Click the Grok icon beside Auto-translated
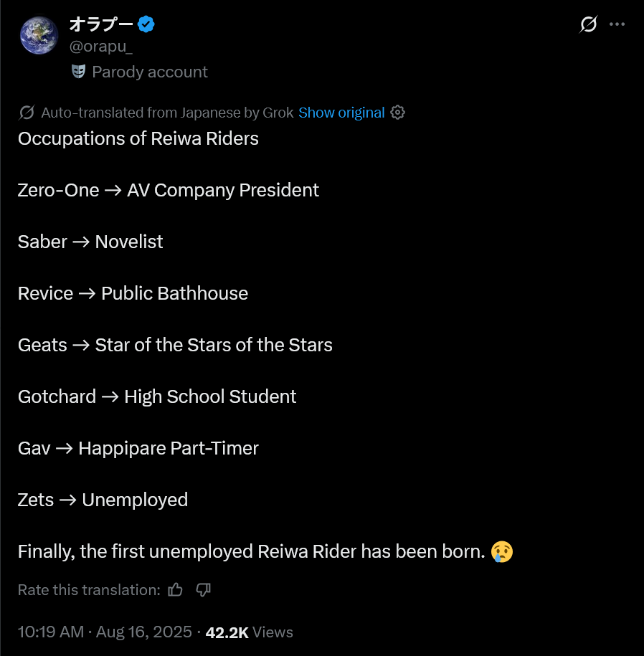This screenshot has width=644, height=656. [27, 113]
